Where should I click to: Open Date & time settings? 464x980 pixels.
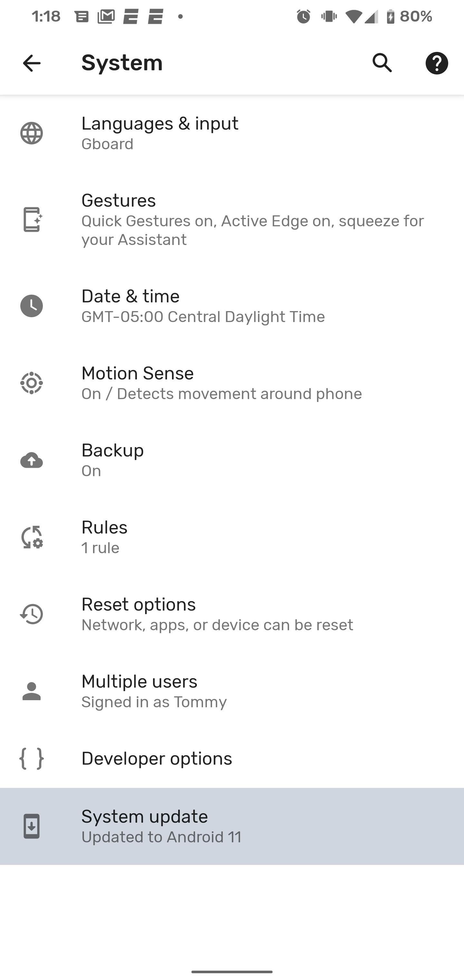click(232, 306)
